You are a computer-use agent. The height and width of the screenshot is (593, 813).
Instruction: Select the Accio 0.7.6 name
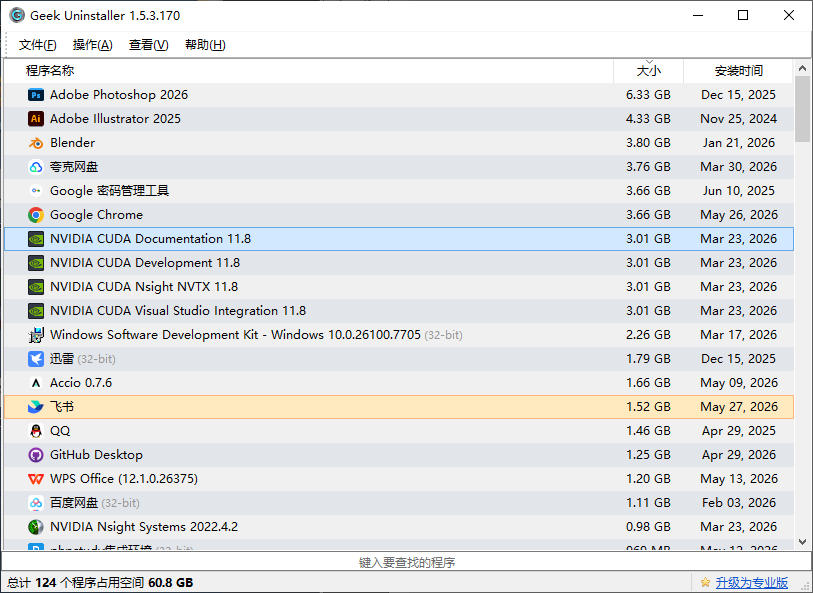coord(81,383)
